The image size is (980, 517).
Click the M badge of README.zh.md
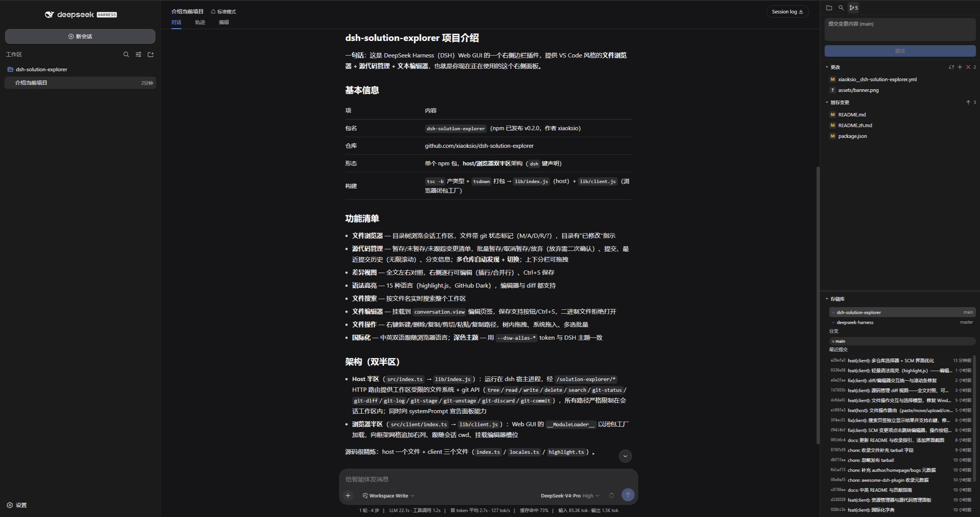click(x=833, y=125)
